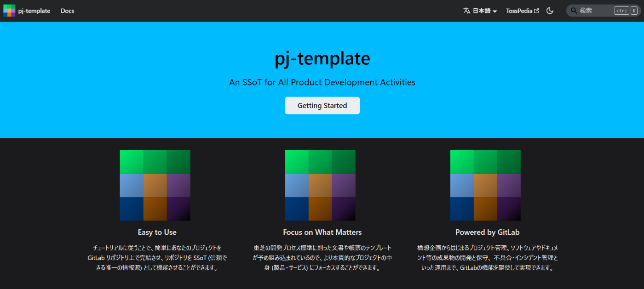Click the Easy to Use colorful grid icon
644x289 pixels.
tap(155, 186)
